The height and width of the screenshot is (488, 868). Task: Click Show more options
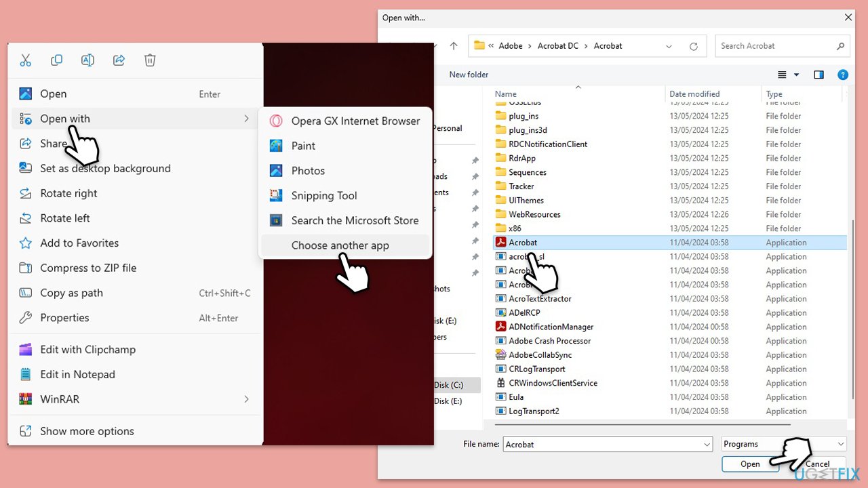(135, 431)
